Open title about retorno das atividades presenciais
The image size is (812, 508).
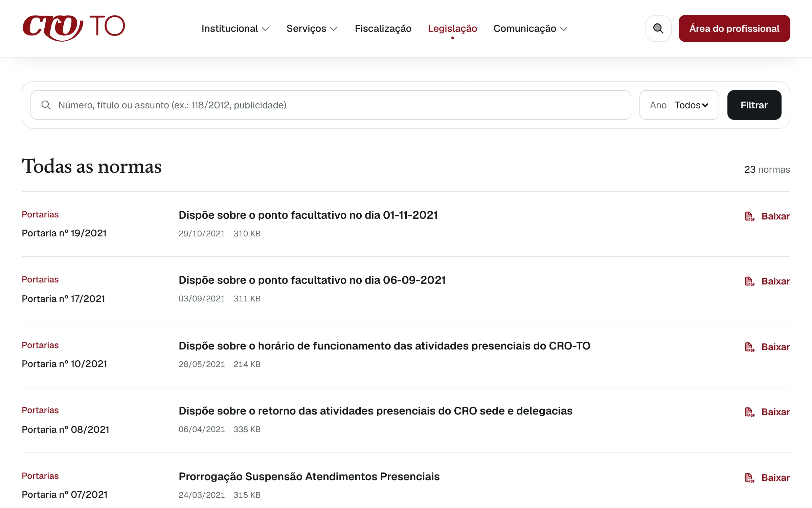click(x=376, y=411)
